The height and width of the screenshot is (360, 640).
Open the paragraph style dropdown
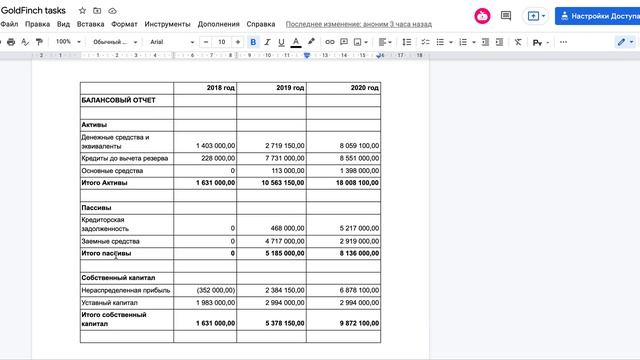point(115,42)
